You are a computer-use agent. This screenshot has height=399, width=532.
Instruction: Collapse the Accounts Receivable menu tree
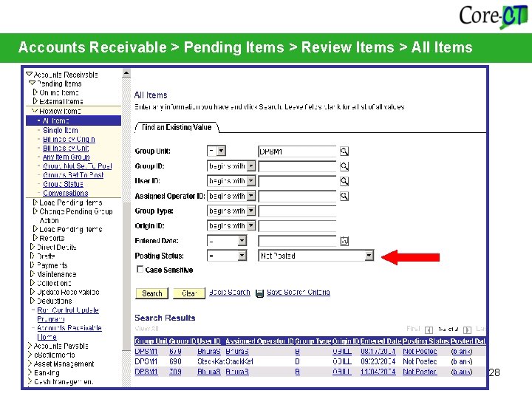pos(29,74)
